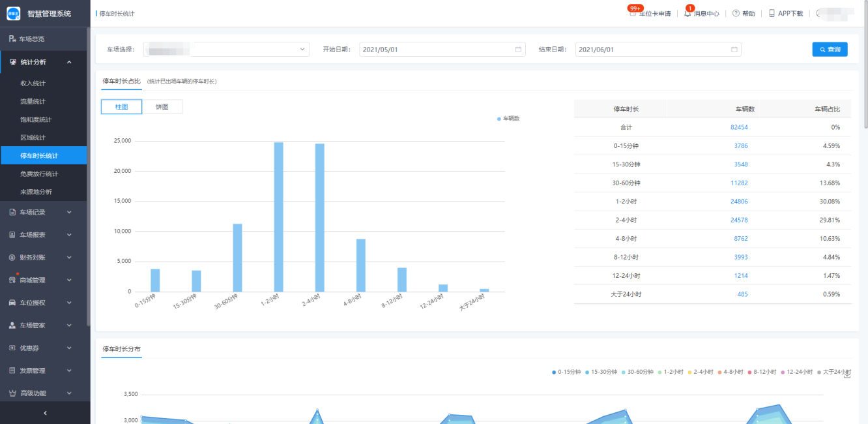Select the 停车时长占比 tab

(121, 82)
